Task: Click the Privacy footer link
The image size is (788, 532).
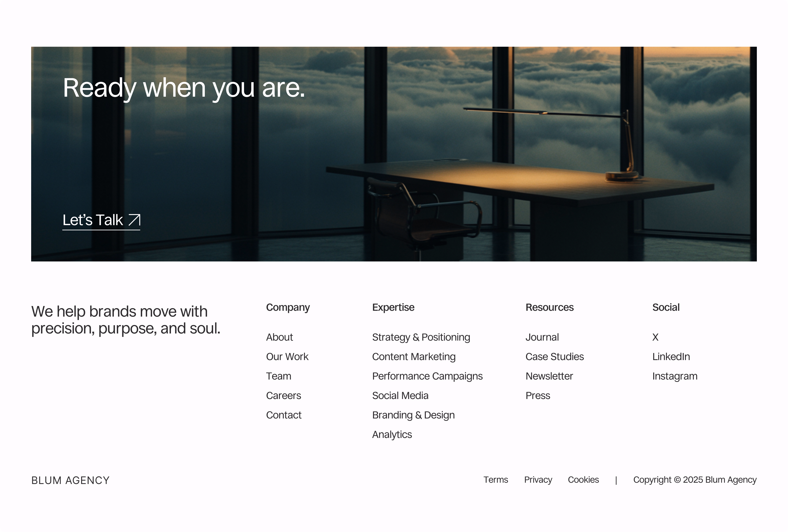Action: [x=538, y=480]
